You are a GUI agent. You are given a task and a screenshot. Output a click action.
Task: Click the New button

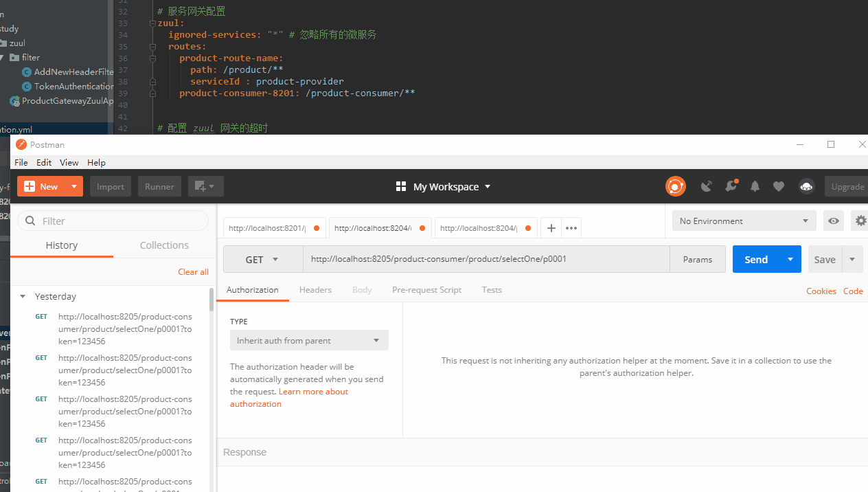(x=41, y=186)
